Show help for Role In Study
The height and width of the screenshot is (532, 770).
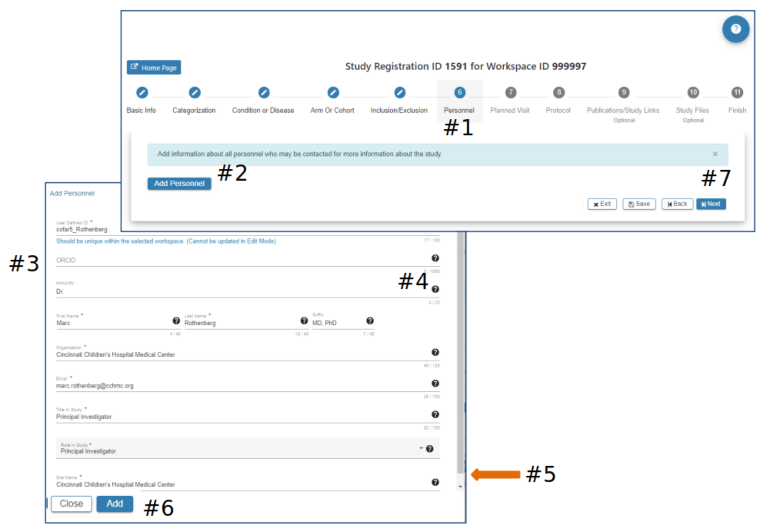point(430,449)
